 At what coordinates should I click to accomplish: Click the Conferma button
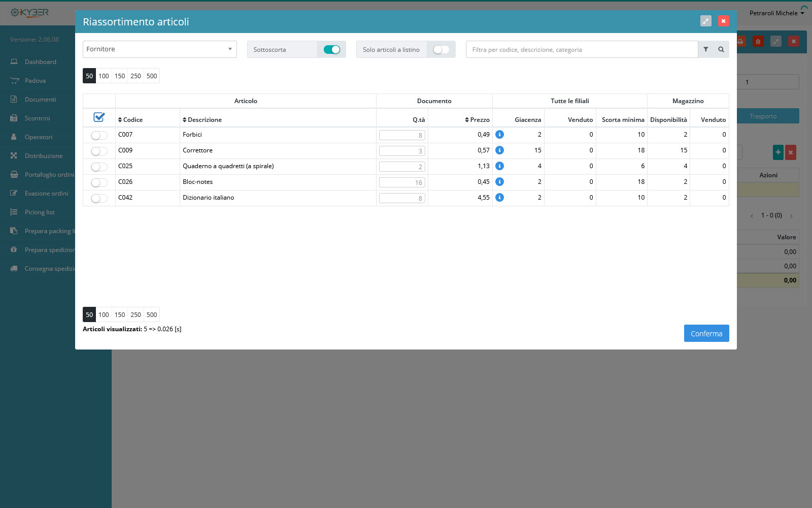point(706,333)
